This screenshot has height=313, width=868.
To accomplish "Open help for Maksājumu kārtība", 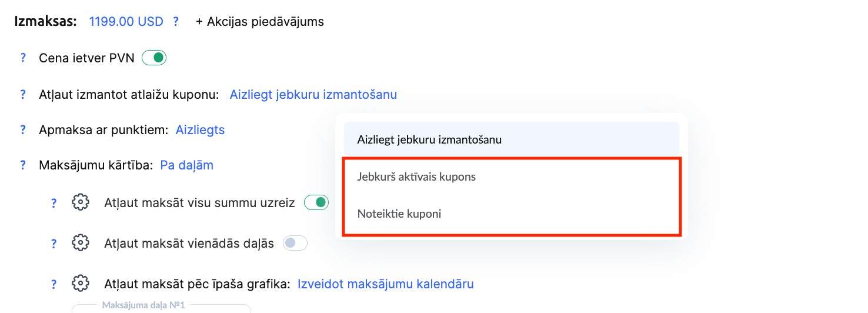I will (x=24, y=165).
